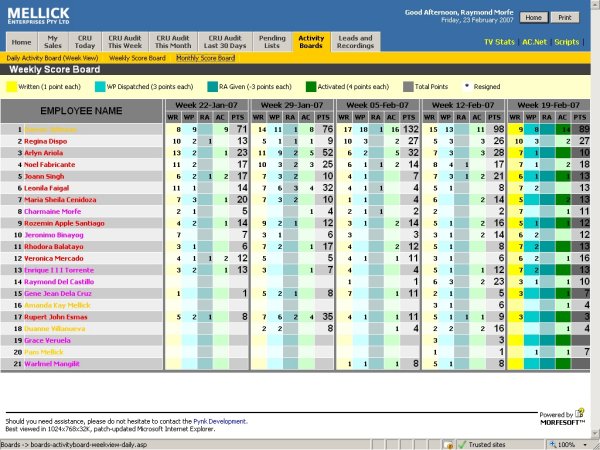The width and height of the screenshot is (600, 450).
Task: Select employee Charmaine Morfe
Action: pos(53,211)
